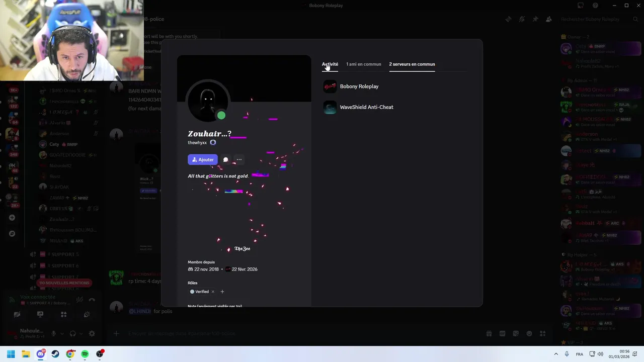The width and height of the screenshot is (644, 362).
Task: Open the sticker picker icon
Action: [x=516, y=333]
